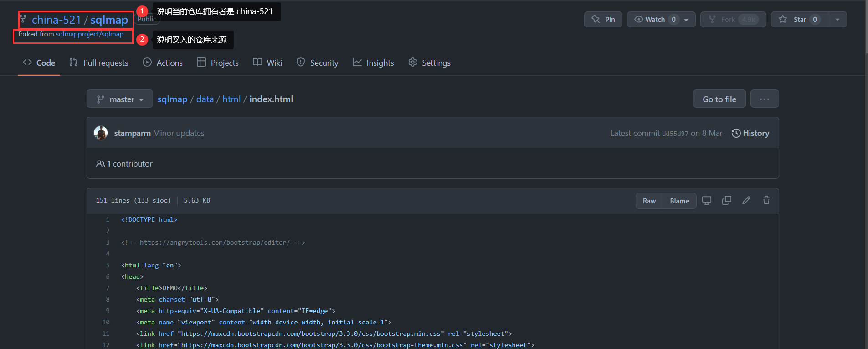Open the data folder in breadcrumb
The width and height of the screenshot is (868, 349).
(205, 99)
